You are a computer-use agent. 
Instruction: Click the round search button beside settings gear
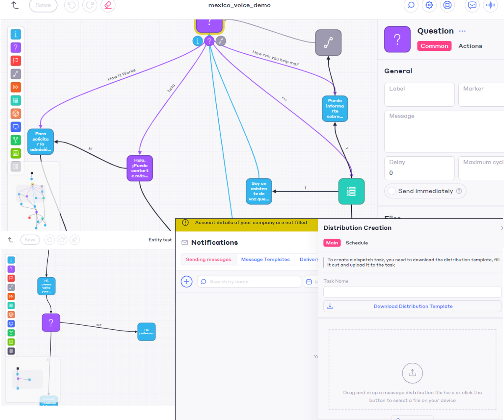pos(411,5)
